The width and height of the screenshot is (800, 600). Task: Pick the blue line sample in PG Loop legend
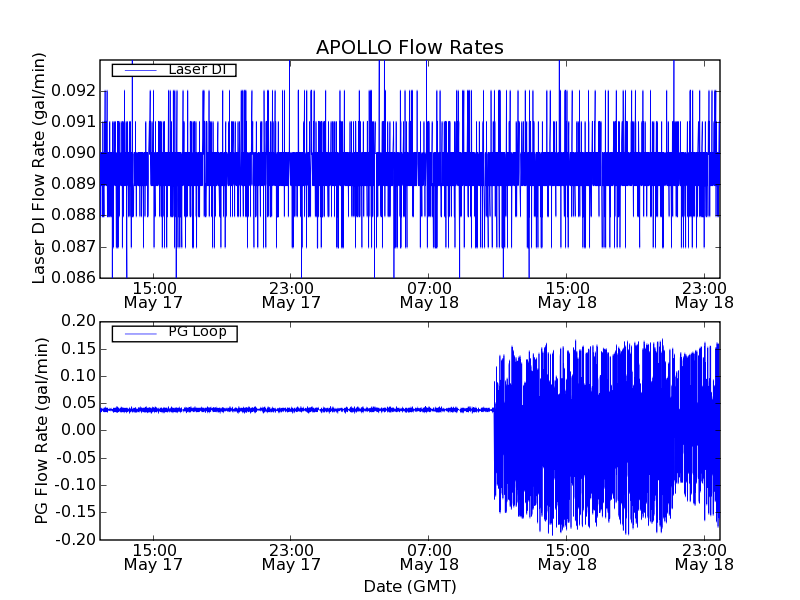(x=138, y=333)
